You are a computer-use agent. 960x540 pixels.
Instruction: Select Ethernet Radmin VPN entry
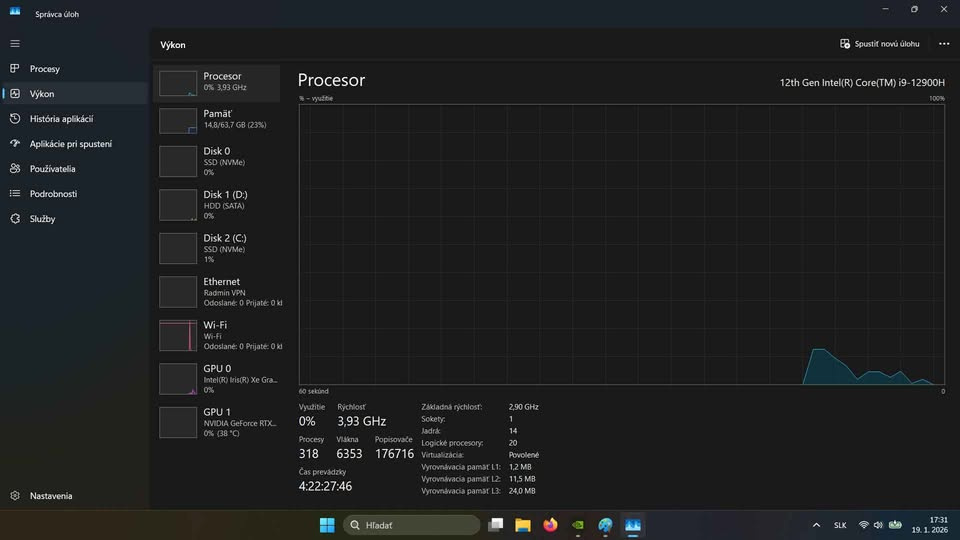(x=217, y=291)
